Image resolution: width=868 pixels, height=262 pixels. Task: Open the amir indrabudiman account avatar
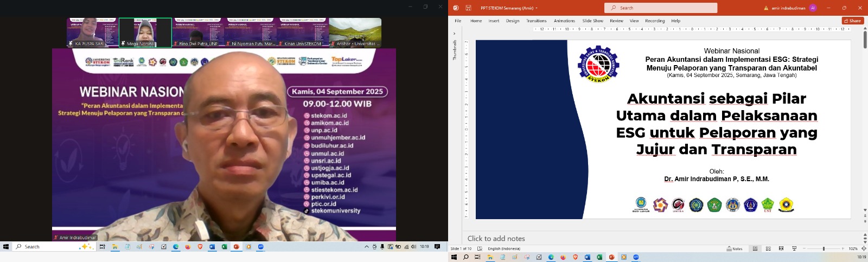pos(812,8)
